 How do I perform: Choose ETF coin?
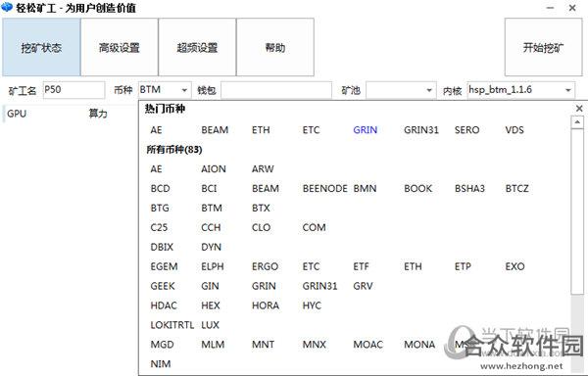pos(361,266)
